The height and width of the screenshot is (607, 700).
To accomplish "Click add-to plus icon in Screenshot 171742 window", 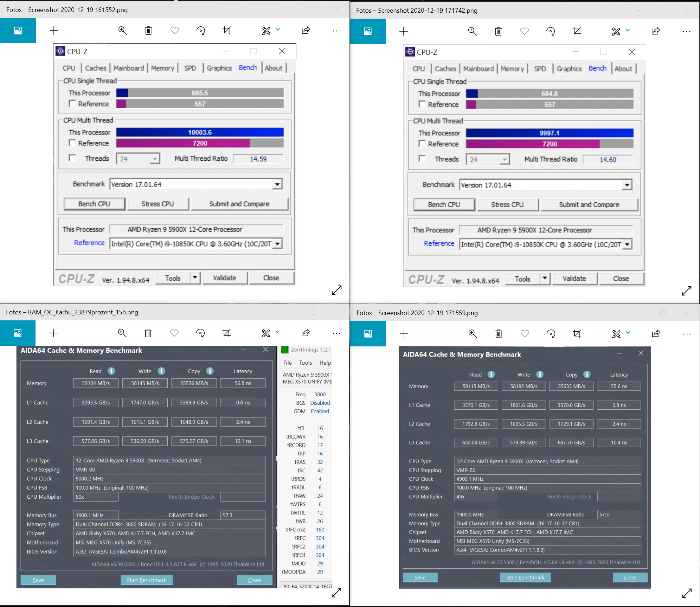I will pos(404,31).
